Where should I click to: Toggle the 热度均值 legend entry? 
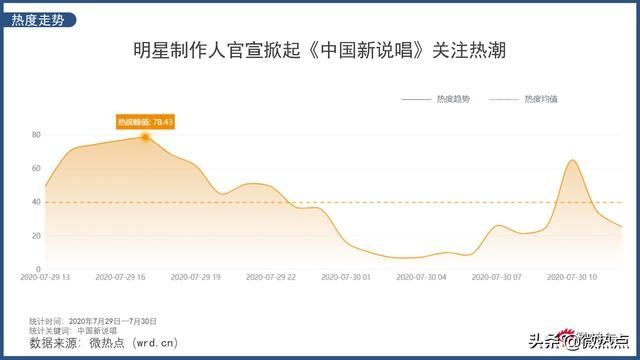523,99
